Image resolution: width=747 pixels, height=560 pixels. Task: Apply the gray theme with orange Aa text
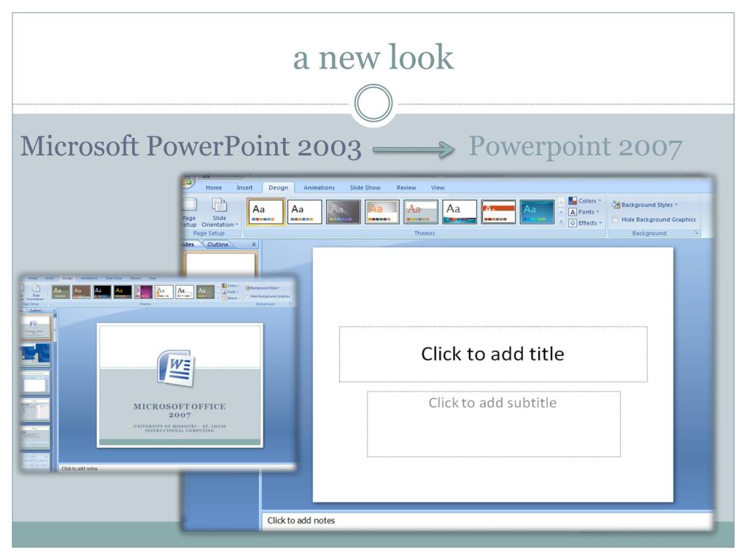[382, 211]
